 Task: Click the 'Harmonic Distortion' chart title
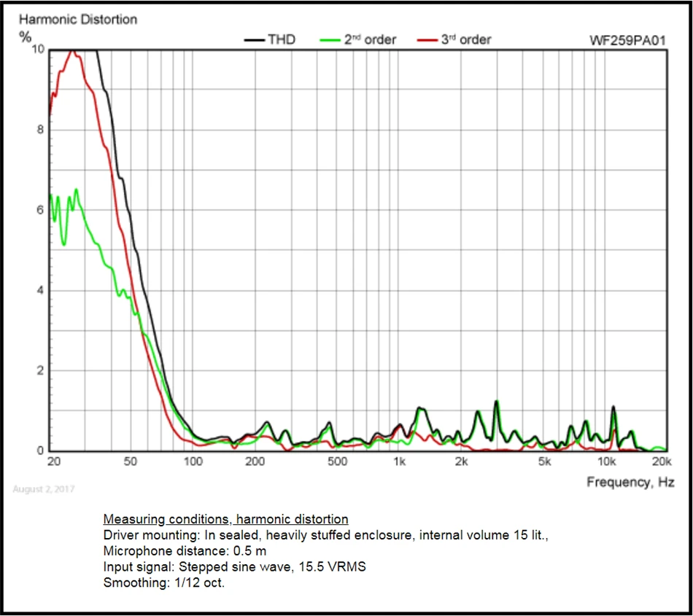pyautogui.click(x=78, y=20)
